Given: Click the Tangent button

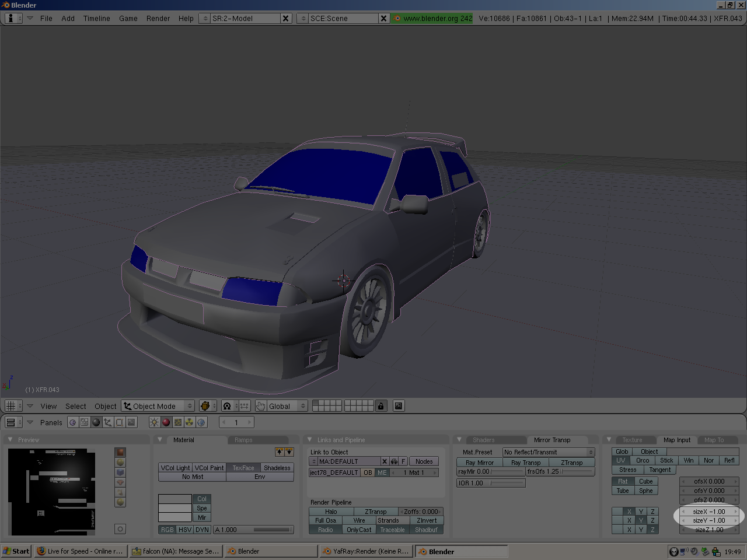Looking at the screenshot, I should pyautogui.click(x=660, y=470).
